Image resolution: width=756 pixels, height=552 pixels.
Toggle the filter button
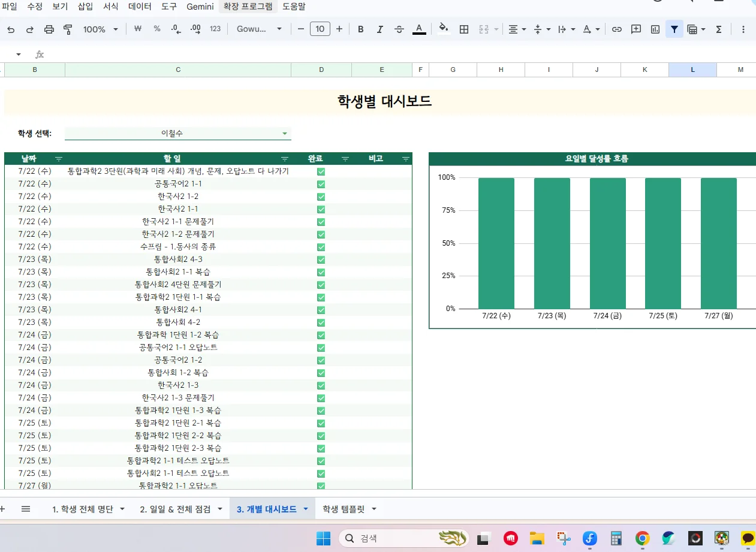click(x=674, y=29)
